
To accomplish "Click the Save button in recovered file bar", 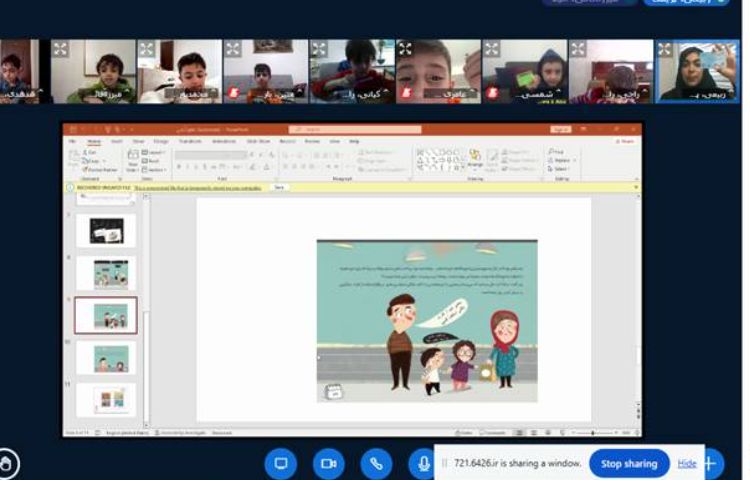I will click(x=280, y=187).
